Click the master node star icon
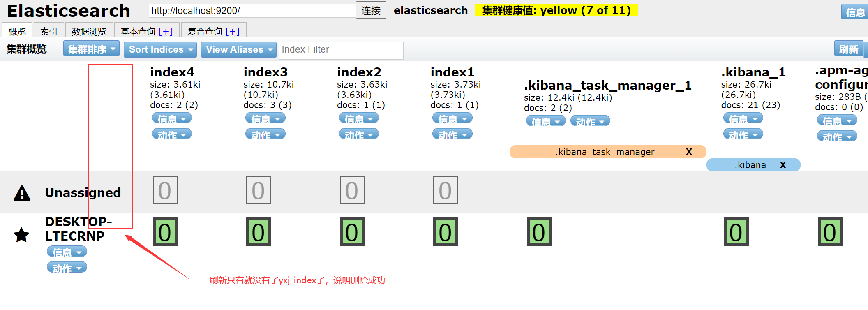This screenshot has height=310, width=868. click(21, 235)
